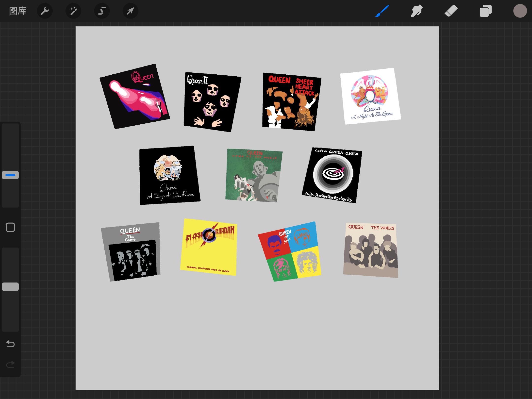Tap the News of the World cover
Viewport: 532px width, 399px height.
[x=254, y=175]
